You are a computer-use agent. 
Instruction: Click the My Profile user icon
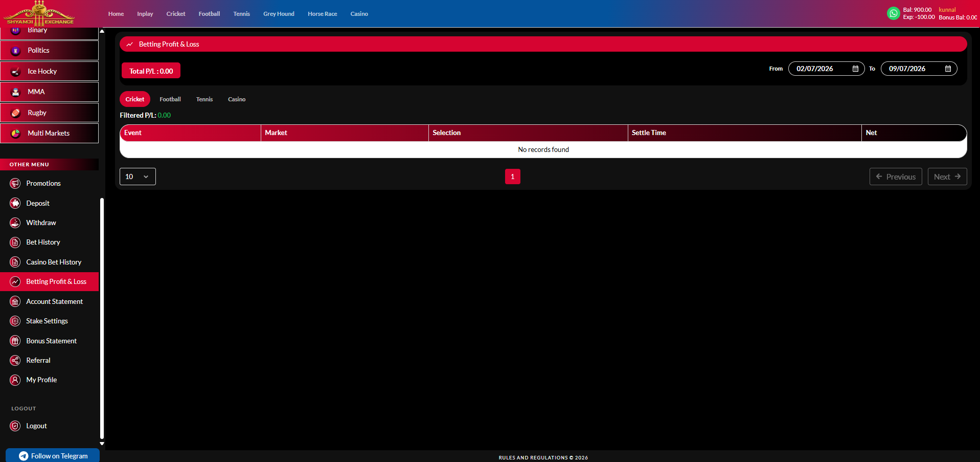pyautogui.click(x=15, y=380)
